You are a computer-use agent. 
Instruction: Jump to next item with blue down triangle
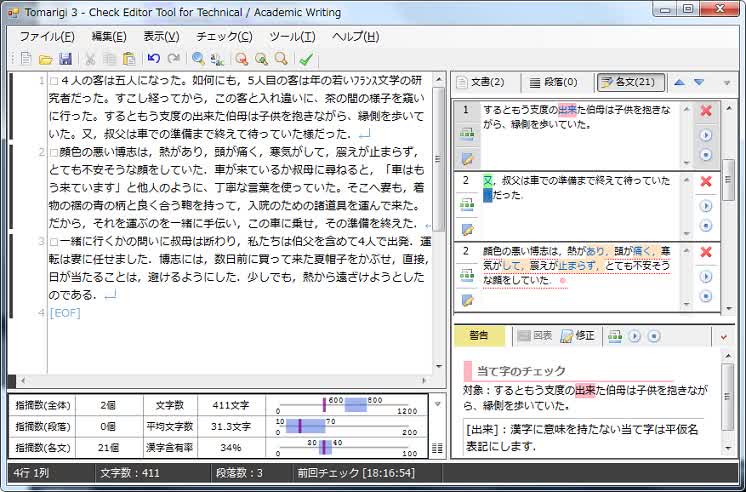[698, 82]
